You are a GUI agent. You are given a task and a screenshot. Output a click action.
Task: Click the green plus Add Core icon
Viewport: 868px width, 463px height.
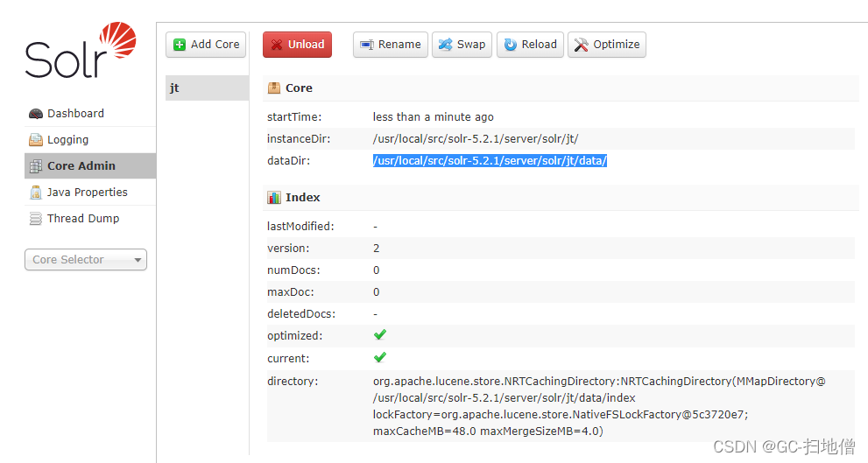(x=180, y=45)
